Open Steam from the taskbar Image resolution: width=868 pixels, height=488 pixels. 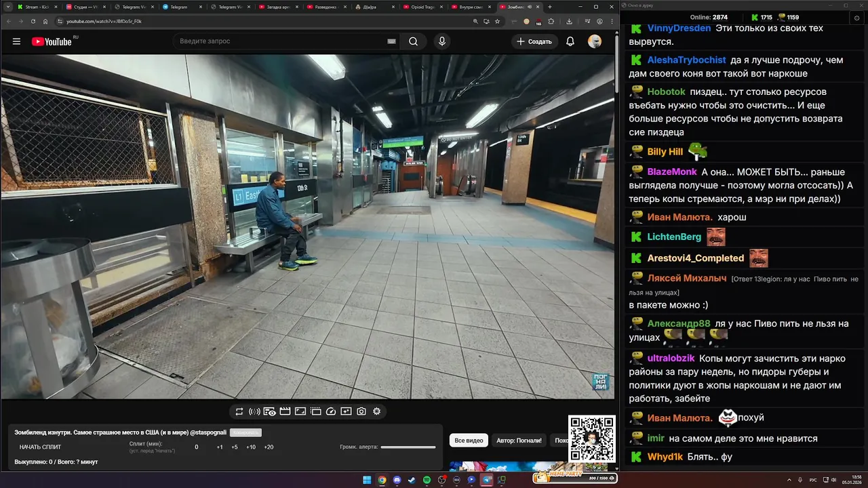412,480
